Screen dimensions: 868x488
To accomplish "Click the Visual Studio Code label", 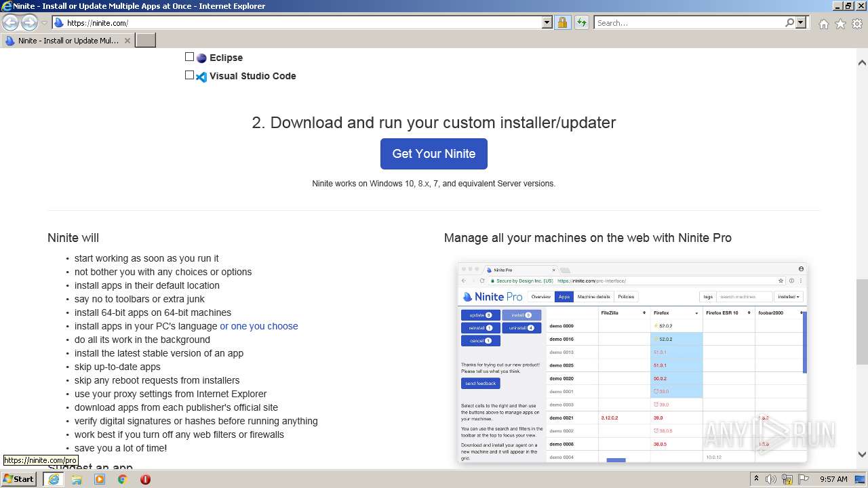I will click(x=252, y=76).
